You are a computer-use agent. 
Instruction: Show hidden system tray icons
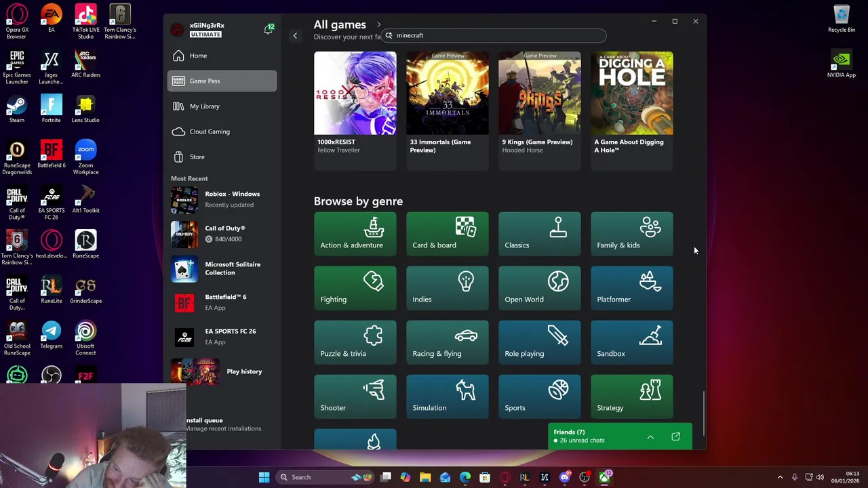click(x=780, y=477)
